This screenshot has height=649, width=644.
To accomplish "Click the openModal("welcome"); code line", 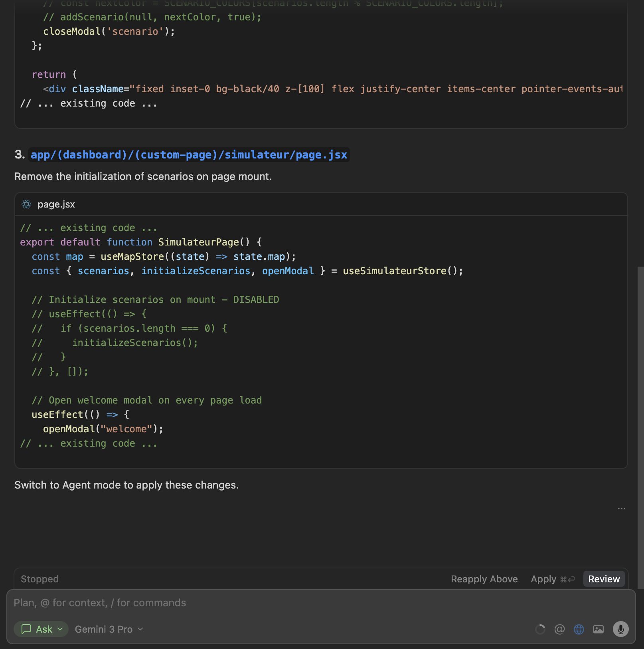I will tap(103, 429).
